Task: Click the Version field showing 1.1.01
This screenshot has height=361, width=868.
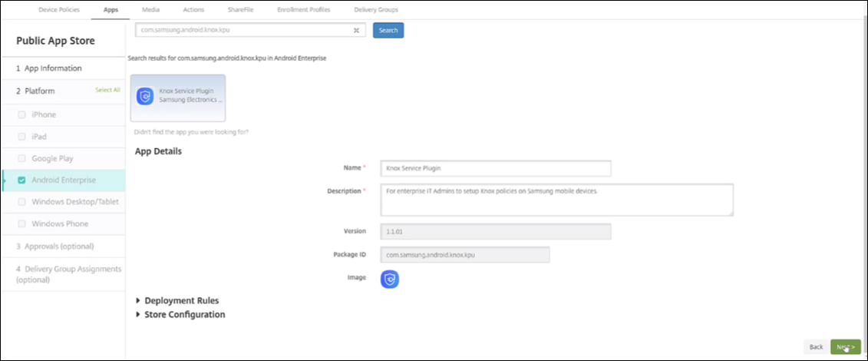Action: pyautogui.click(x=496, y=231)
